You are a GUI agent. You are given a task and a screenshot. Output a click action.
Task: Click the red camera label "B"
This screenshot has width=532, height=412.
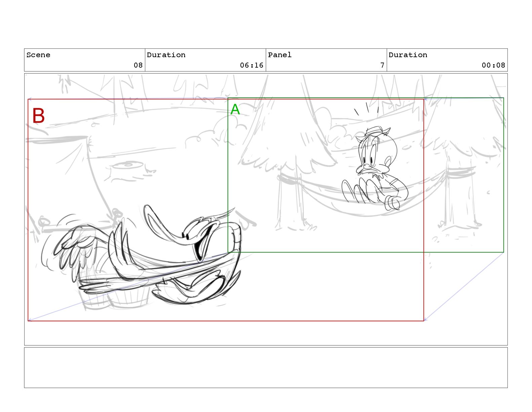(38, 116)
